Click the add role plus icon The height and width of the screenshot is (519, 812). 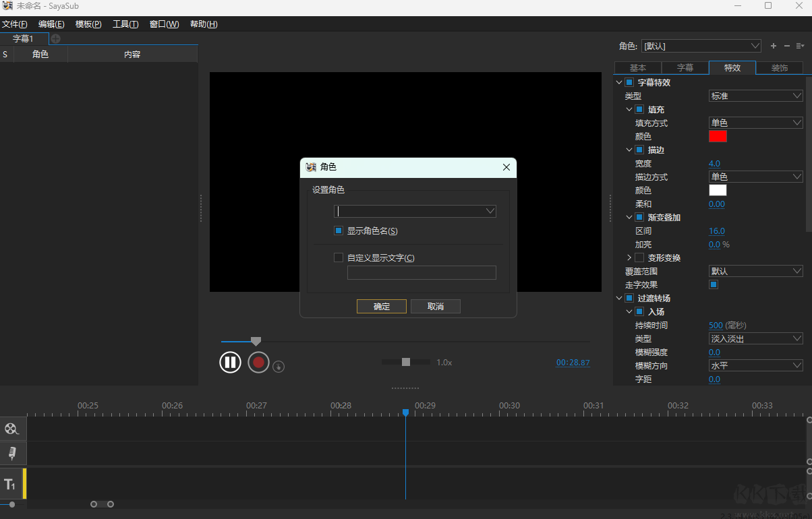pyautogui.click(x=773, y=46)
